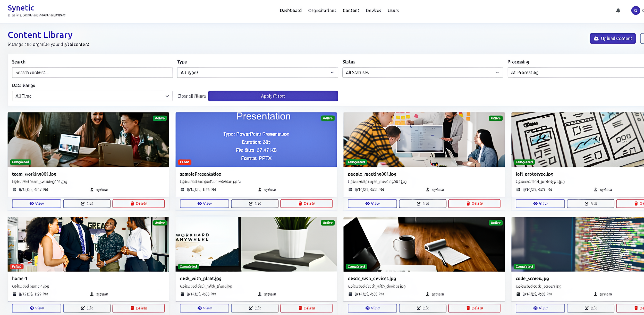Viewport: 644px width, 315px height.
Task: Delete people_meeting001.jpg with trash button
Action: pyautogui.click(x=474, y=204)
